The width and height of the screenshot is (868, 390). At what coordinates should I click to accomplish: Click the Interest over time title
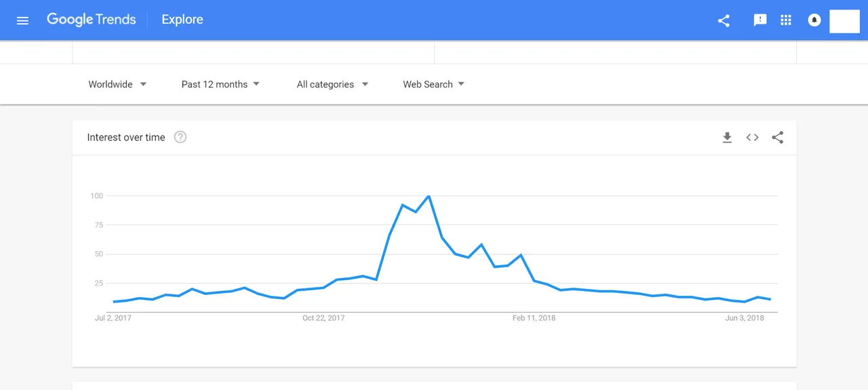click(x=126, y=137)
